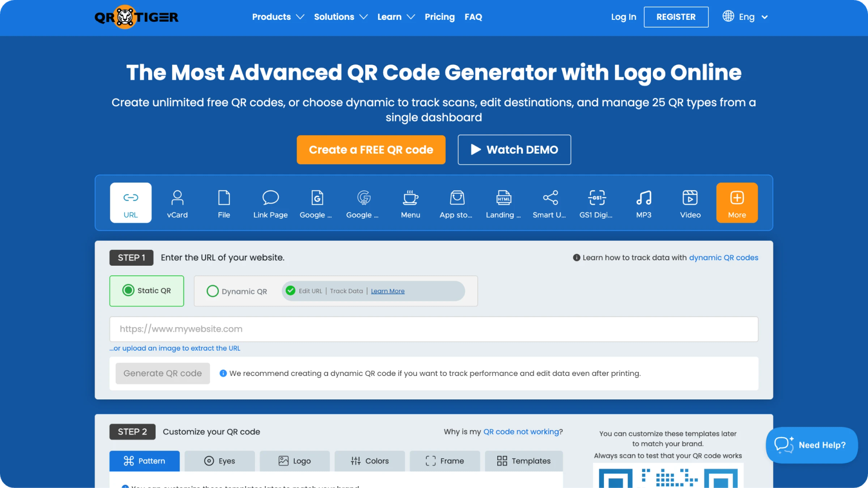Select the File QR type
Viewport: 868px width, 488px height.
pos(224,203)
